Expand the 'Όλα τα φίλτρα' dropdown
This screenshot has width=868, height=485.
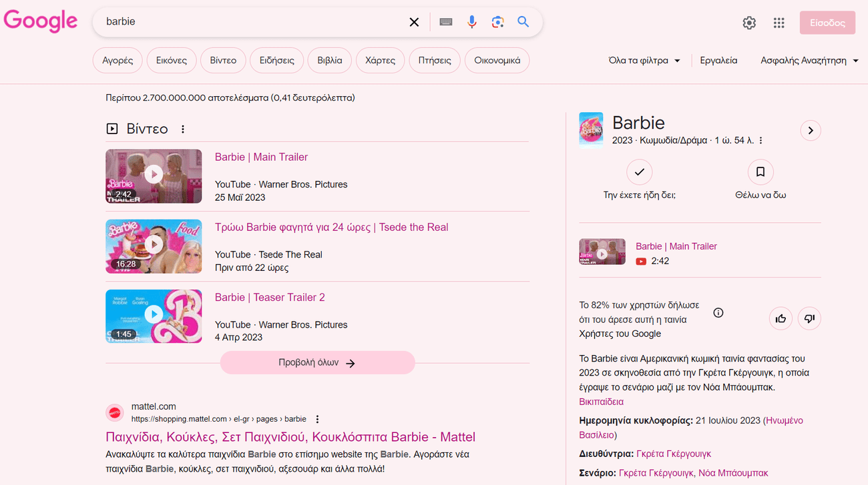(x=644, y=60)
